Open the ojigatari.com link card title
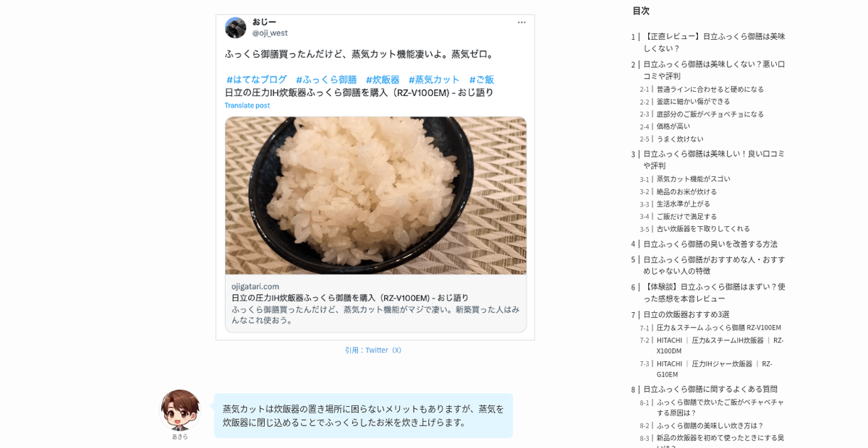 (x=350, y=298)
